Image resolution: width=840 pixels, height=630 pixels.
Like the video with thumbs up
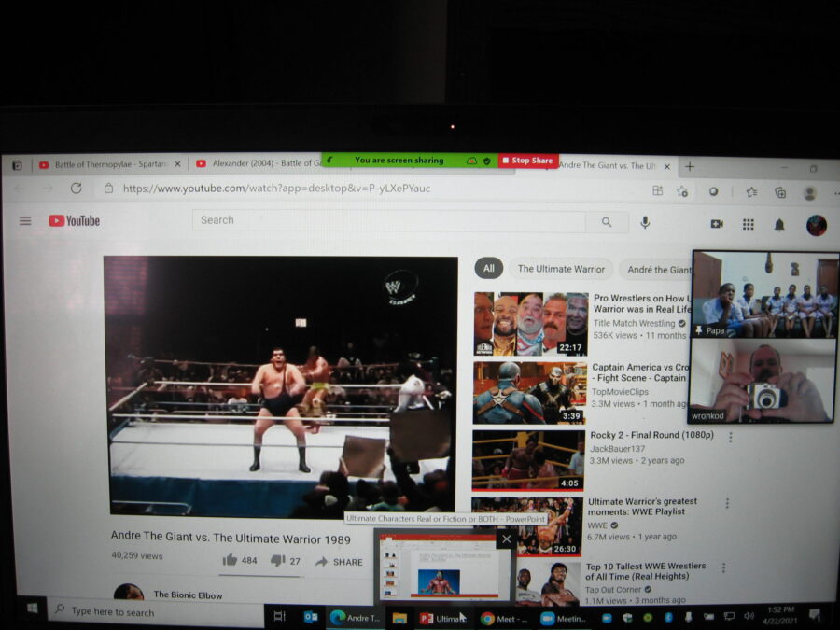click(230, 560)
